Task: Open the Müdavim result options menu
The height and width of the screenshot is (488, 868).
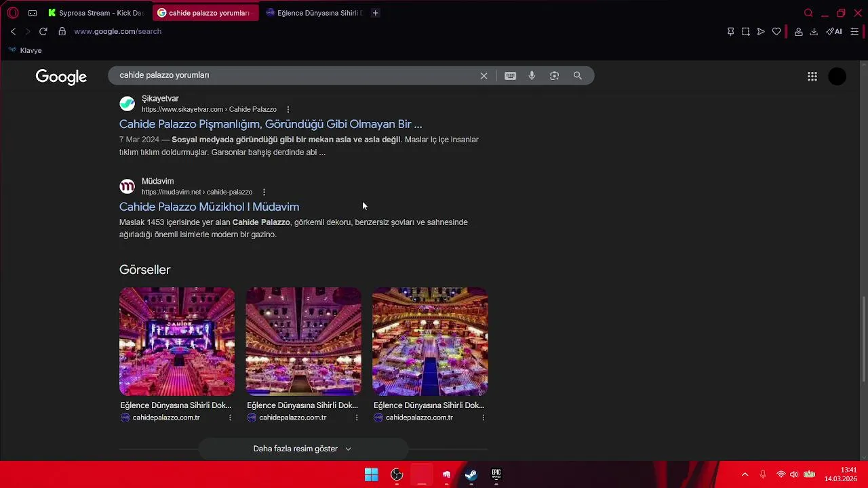Action: [x=264, y=192]
